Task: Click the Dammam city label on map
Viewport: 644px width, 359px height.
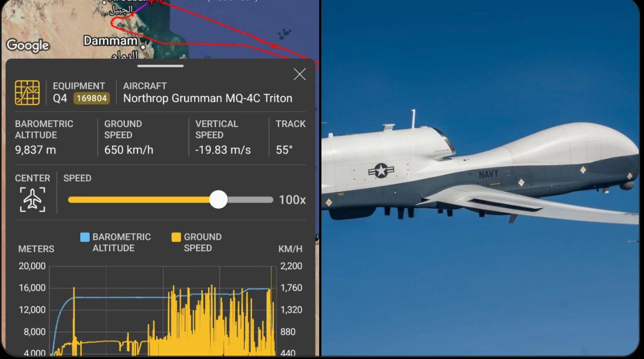Action: coord(111,41)
